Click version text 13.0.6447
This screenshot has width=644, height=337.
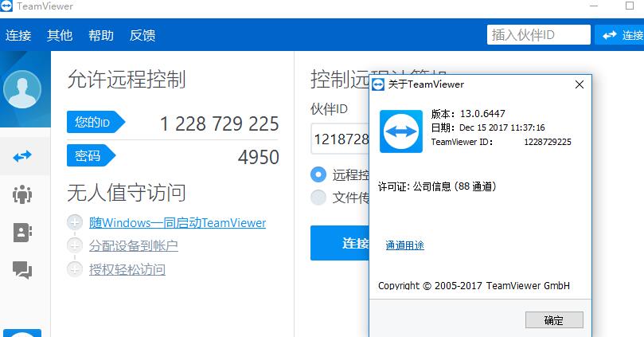click(x=482, y=114)
